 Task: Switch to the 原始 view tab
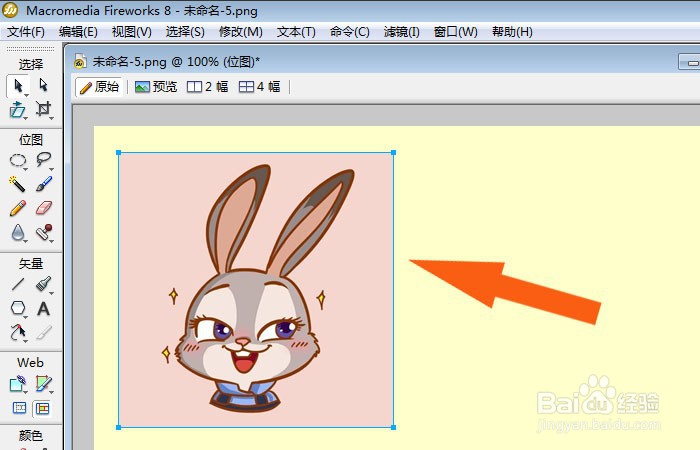pos(99,87)
